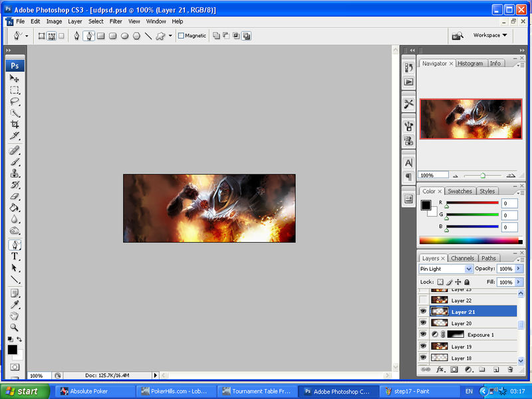Screen dimensions: 532x399
Task: Select the Path Selection tool
Action: 14,268
